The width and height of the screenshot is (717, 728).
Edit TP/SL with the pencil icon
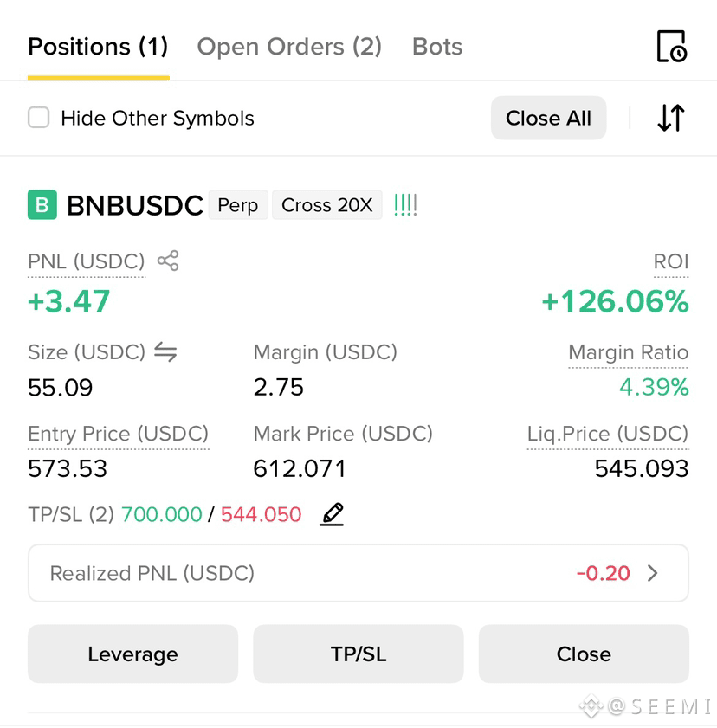click(x=332, y=514)
